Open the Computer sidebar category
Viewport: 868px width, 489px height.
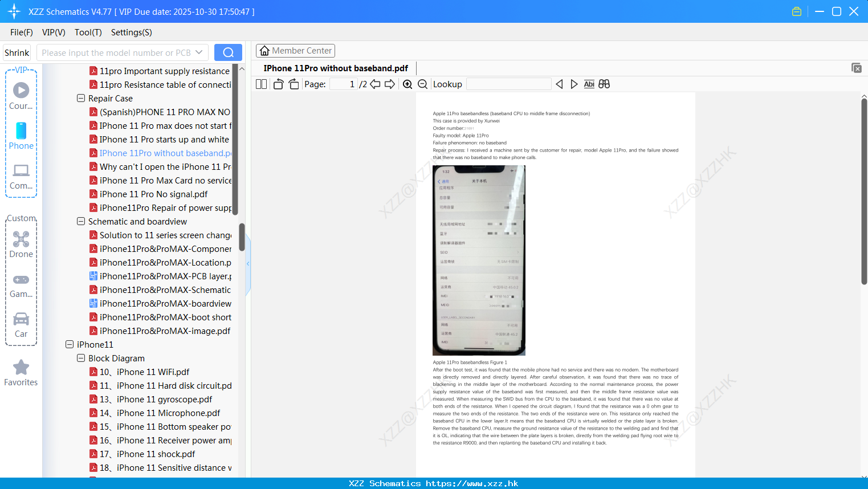coord(21,176)
